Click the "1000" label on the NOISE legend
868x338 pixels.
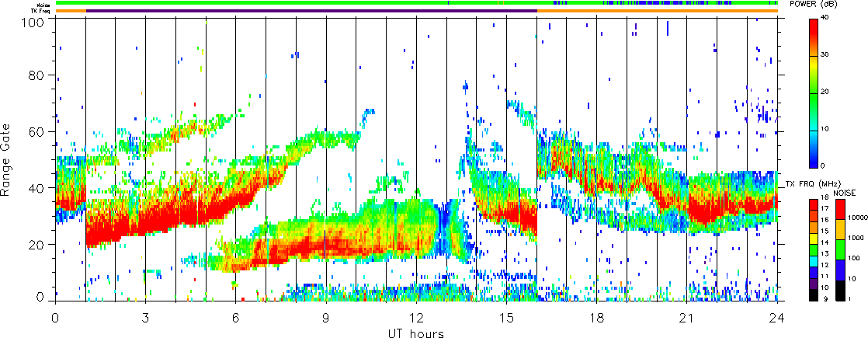point(857,239)
